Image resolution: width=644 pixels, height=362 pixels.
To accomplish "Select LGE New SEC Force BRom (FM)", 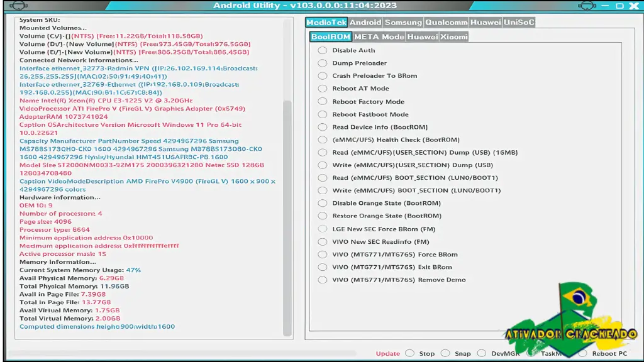I will pos(323,229).
